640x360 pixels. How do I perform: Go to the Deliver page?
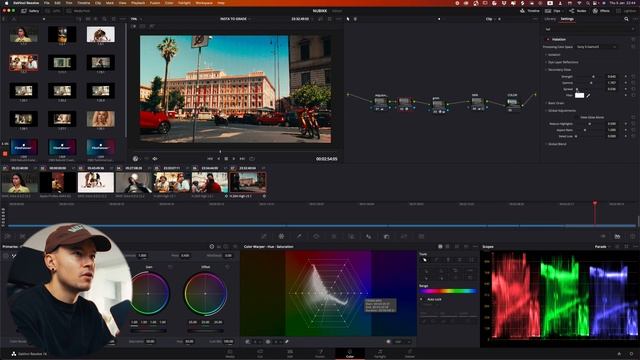pyautogui.click(x=410, y=353)
